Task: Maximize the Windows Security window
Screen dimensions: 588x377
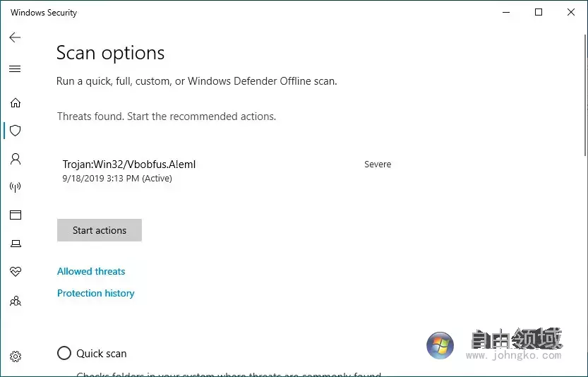Action: [x=539, y=13]
